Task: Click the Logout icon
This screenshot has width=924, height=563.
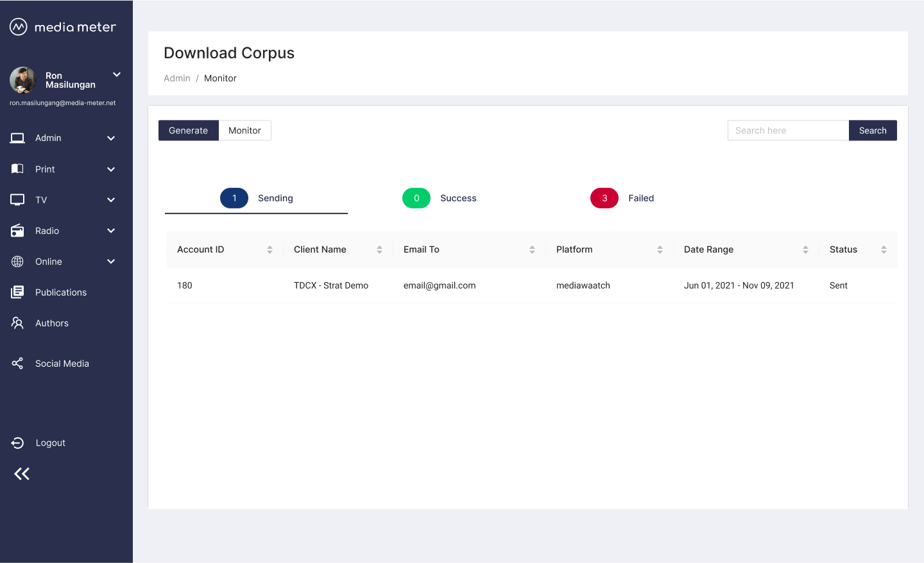Action: pos(17,443)
